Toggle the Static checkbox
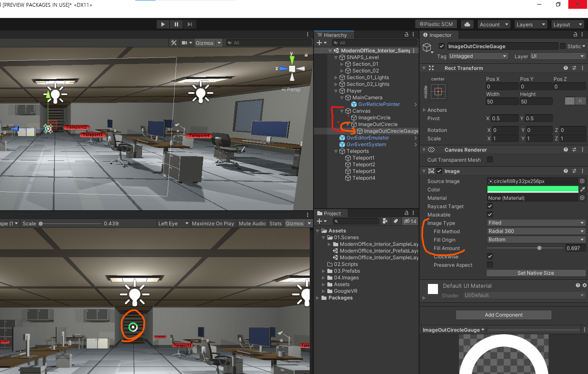 (x=563, y=46)
